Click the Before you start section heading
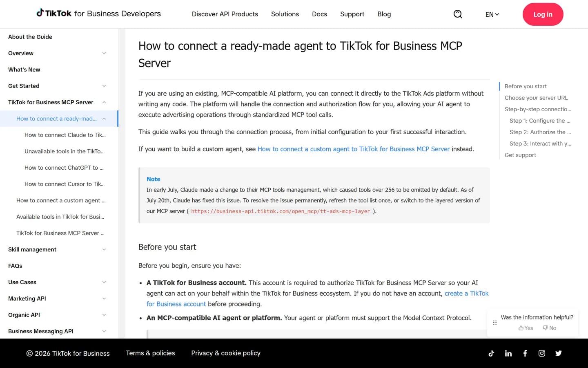Screen dimensions: 588x368 (167, 247)
